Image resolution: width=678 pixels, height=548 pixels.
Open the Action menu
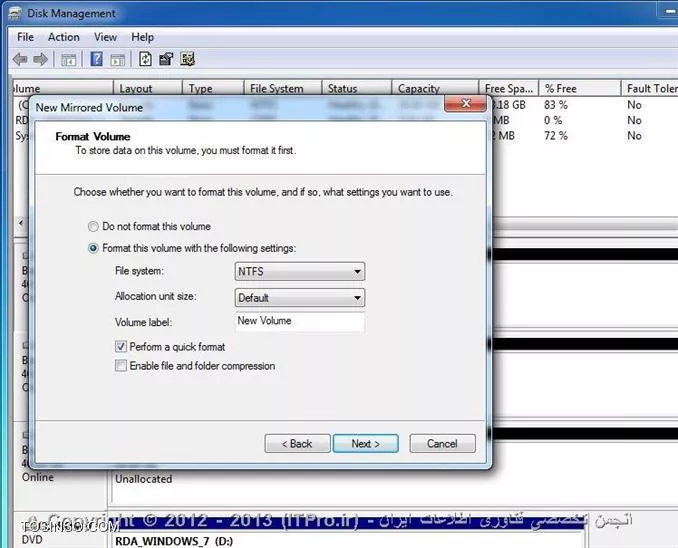(x=64, y=37)
